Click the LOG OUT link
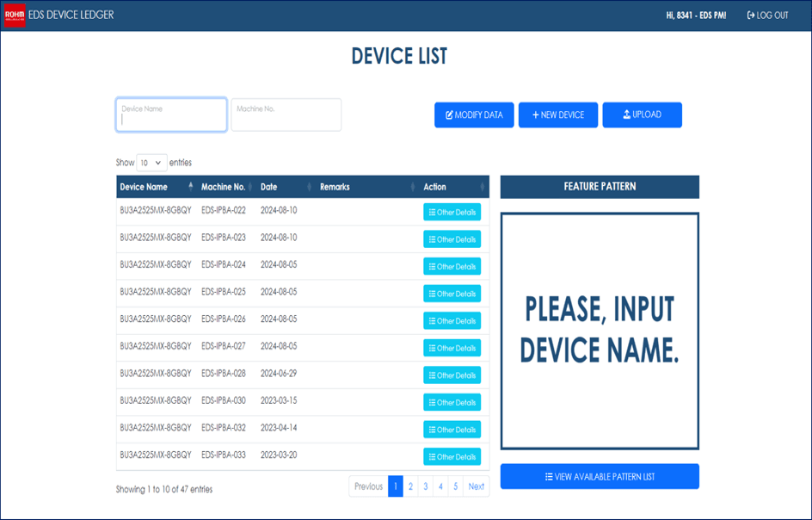Image resolution: width=812 pixels, height=520 pixels. pyautogui.click(x=767, y=15)
